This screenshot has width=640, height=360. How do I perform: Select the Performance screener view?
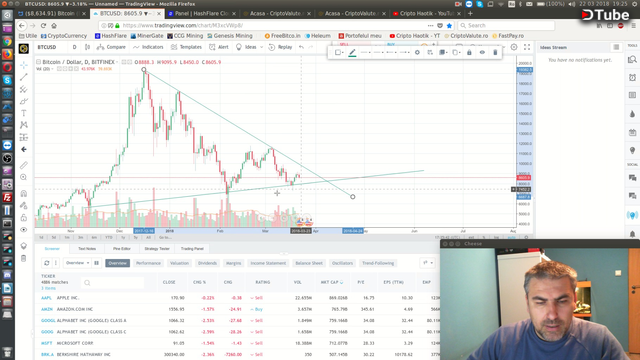(x=148, y=263)
